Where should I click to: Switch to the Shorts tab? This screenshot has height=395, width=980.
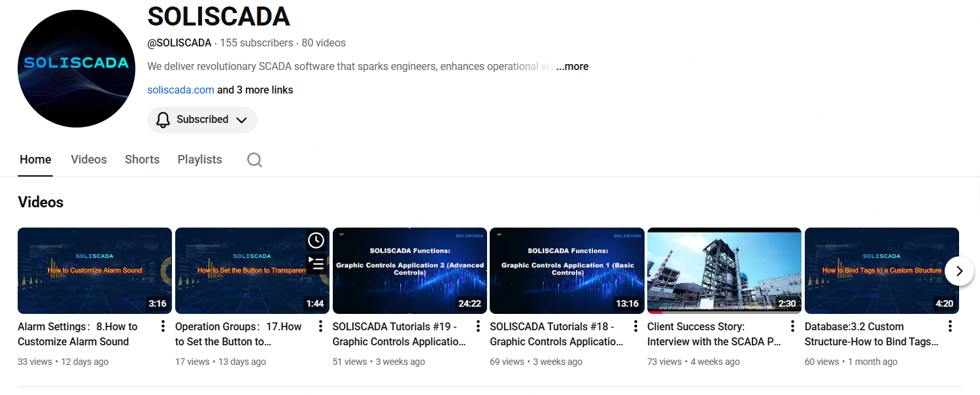click(142, 160)
